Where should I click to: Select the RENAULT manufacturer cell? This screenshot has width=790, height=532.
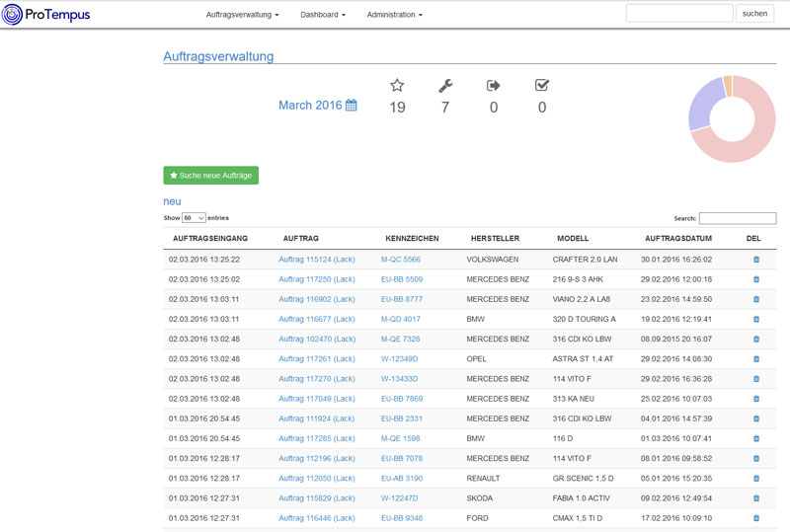(x=483, y=478)
